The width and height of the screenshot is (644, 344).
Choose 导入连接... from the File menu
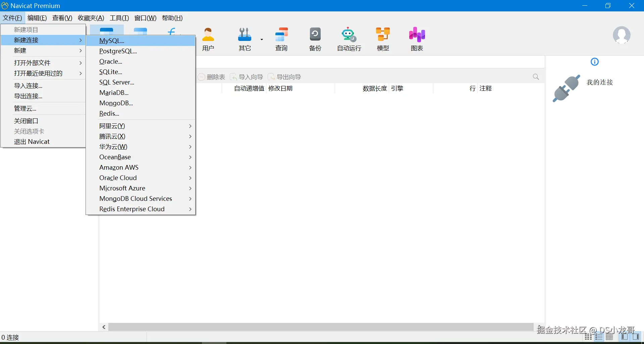pyautogui.click(x=43, y=86)
